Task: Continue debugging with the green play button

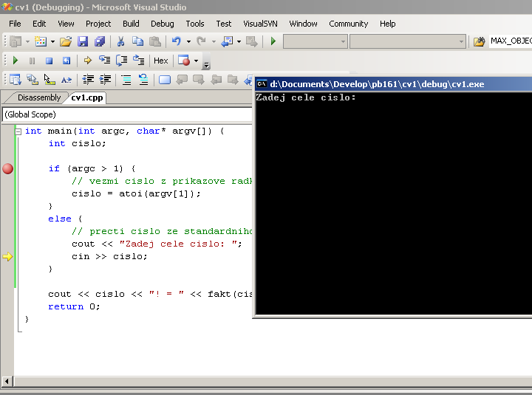Action: pyautogui.click(x=16, y=61)
